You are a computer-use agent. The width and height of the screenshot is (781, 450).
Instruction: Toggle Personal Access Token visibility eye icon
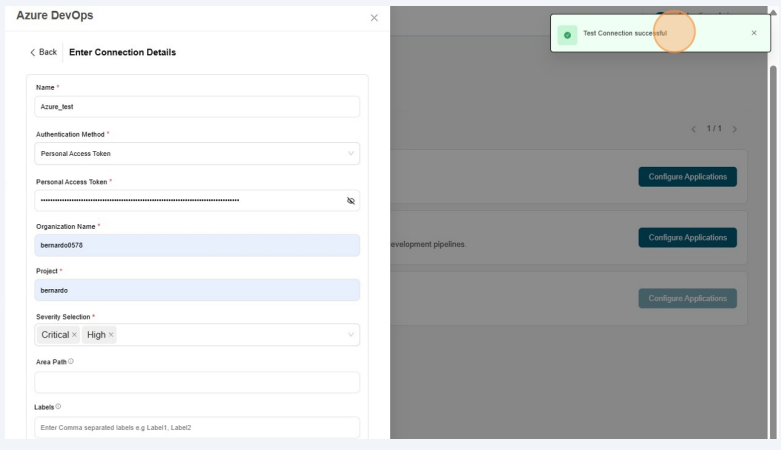[x=351, y=200]
